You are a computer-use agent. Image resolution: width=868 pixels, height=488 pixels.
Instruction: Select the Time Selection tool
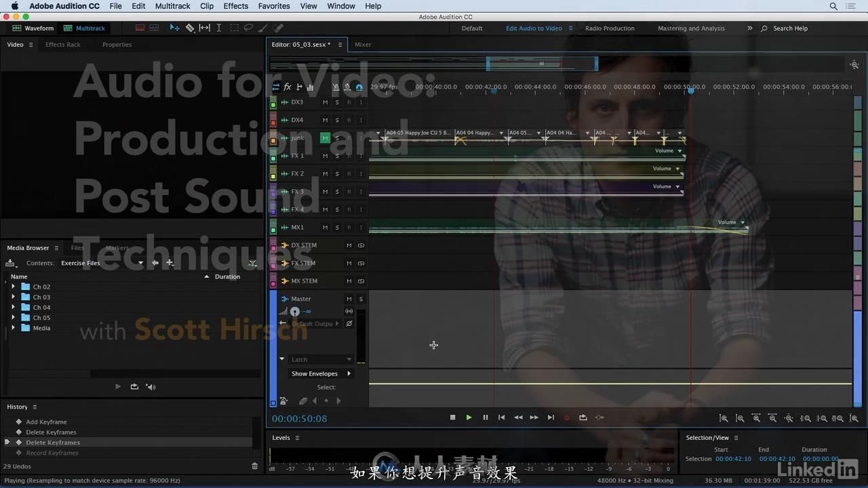(x=218, y=28)
